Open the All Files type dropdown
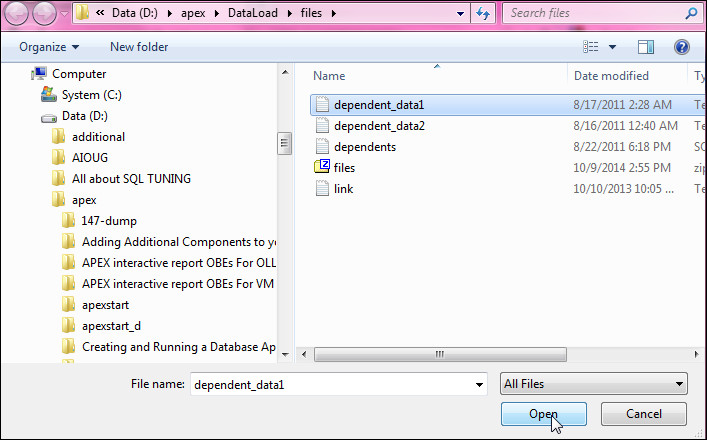Image resolution: width=707 pixels, height=440 pixels. [593, 384]
